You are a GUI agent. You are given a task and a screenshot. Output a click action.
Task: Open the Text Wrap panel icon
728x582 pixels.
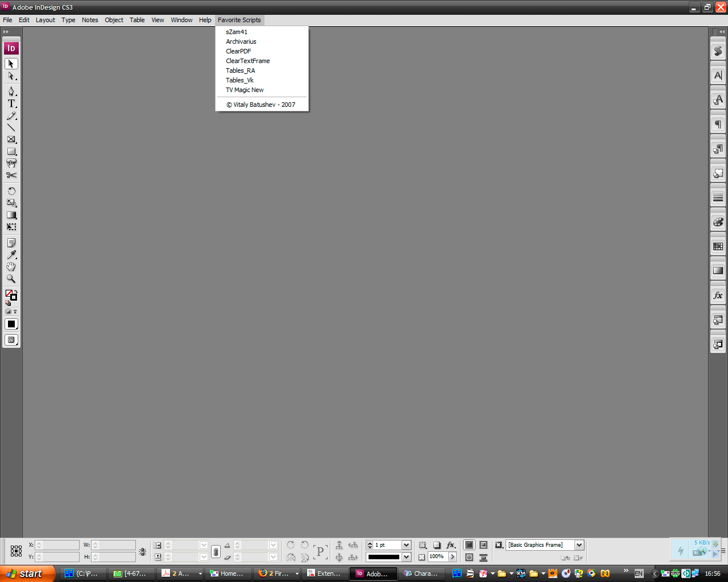[718, 173]
